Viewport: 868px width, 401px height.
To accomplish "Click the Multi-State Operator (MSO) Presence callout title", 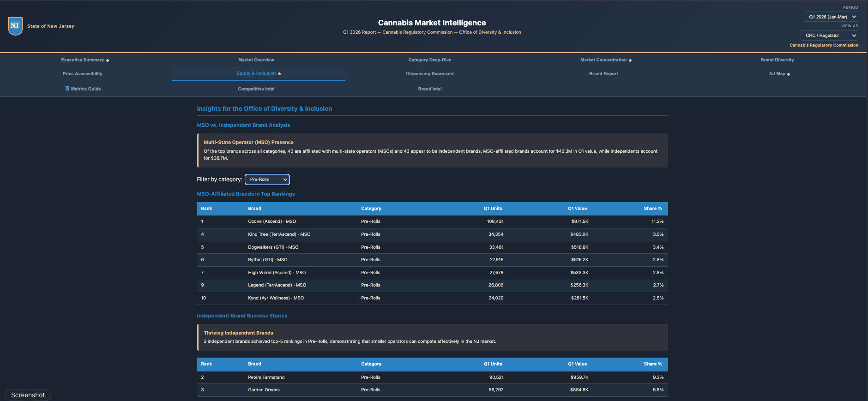I will click(x=248, y=142).
